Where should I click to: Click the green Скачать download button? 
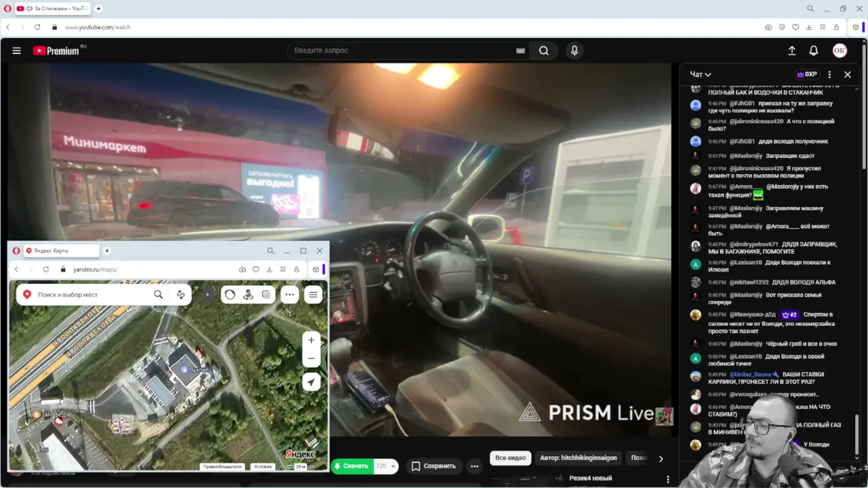point(352,466)
